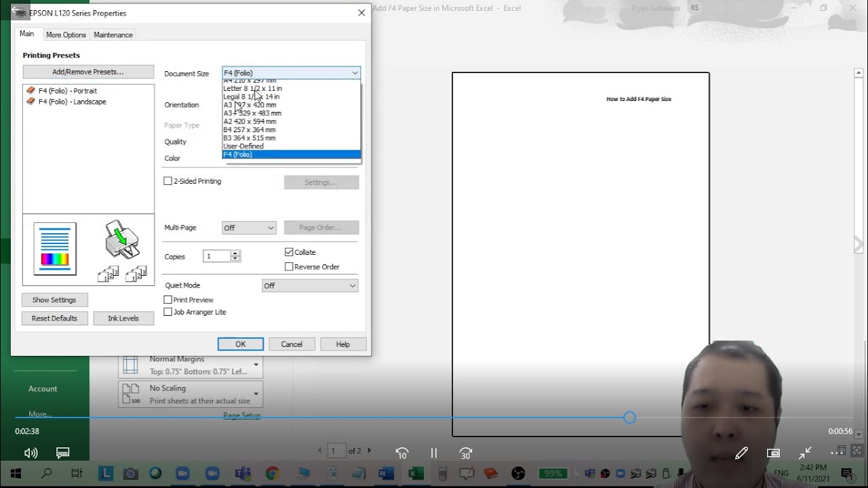Open the red book app on the taskbar

tap(490, 473)
